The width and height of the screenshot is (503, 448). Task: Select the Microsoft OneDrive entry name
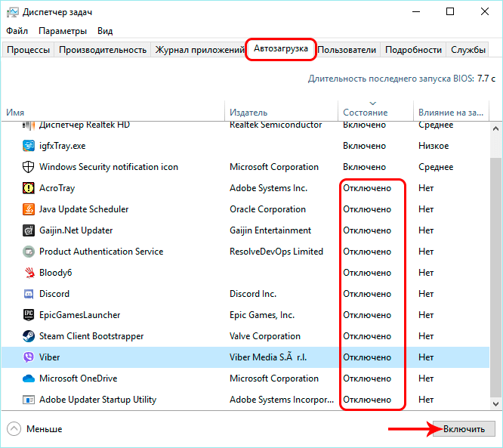78,378
